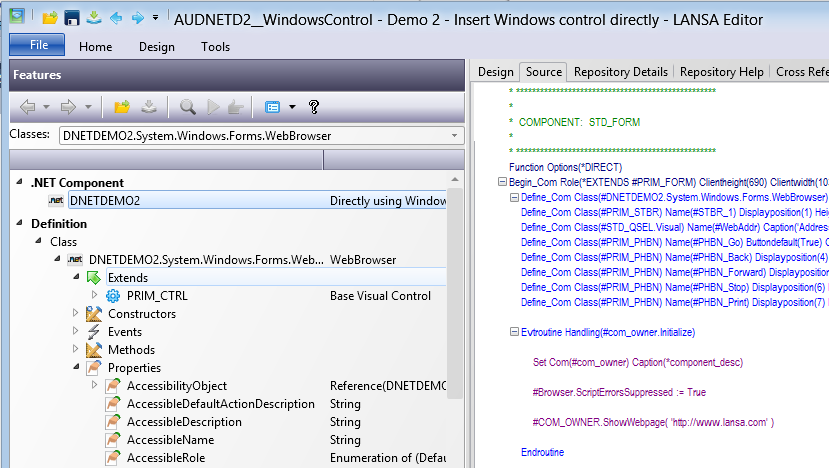This screenshot has width=829, height=468.
Task: Expand the Constructors tree node
Action: (x=76, y=314)
